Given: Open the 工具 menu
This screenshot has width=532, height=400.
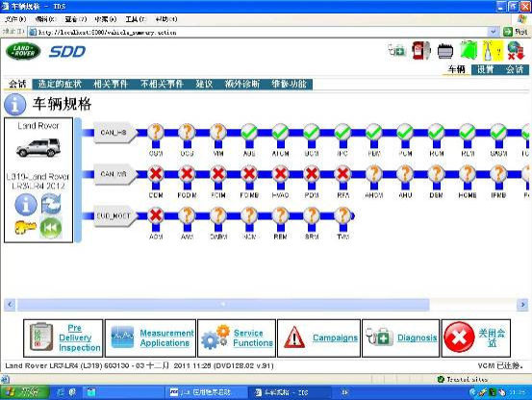Looking at the screenshot, I should [136, 19].
